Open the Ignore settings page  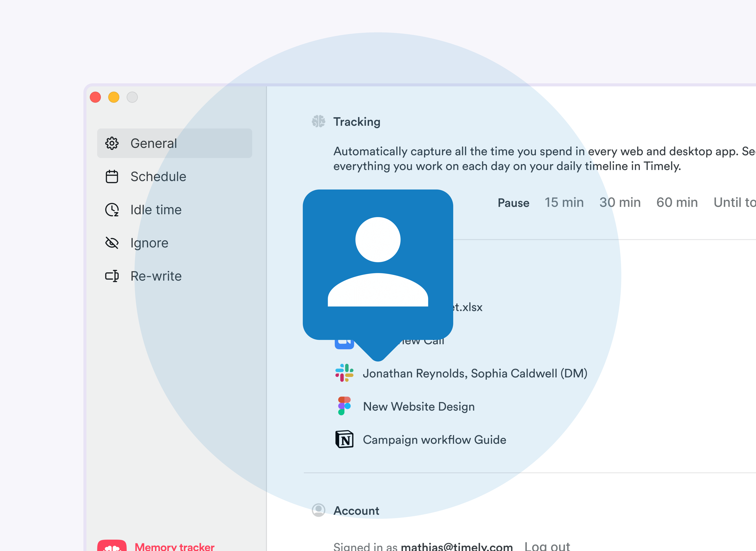149,243
